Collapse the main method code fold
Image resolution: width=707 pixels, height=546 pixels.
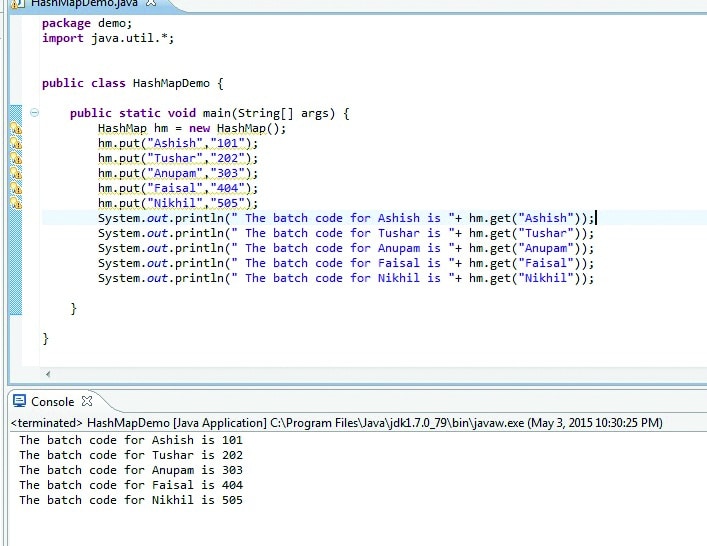[x=35, y=113]
